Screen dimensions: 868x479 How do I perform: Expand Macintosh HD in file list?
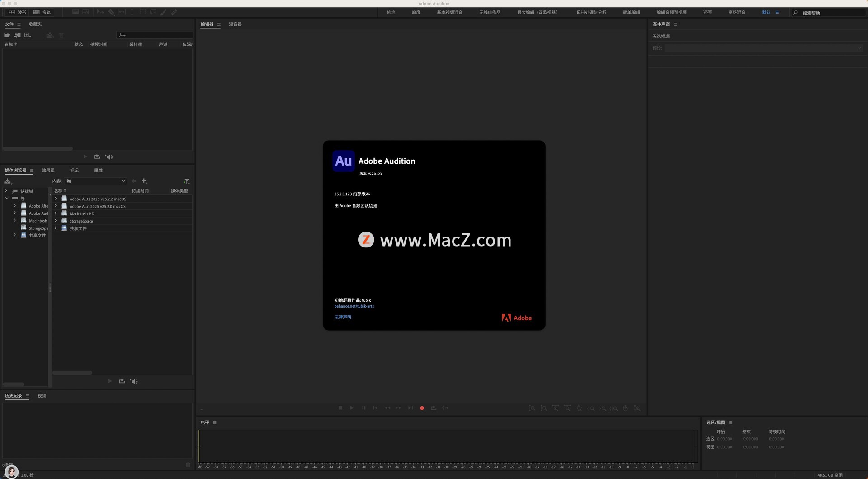click(56, 213)
